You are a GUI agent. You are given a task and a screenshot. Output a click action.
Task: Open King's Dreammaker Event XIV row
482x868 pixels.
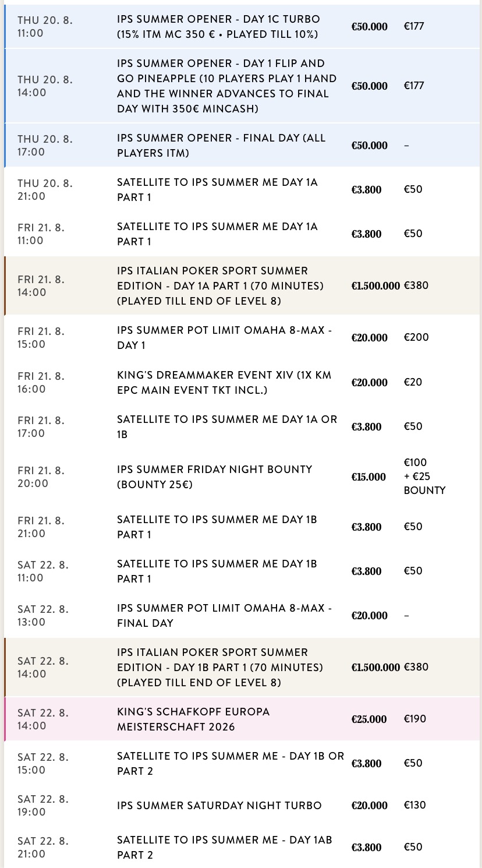pyautogui.click(x=242, y=382)
